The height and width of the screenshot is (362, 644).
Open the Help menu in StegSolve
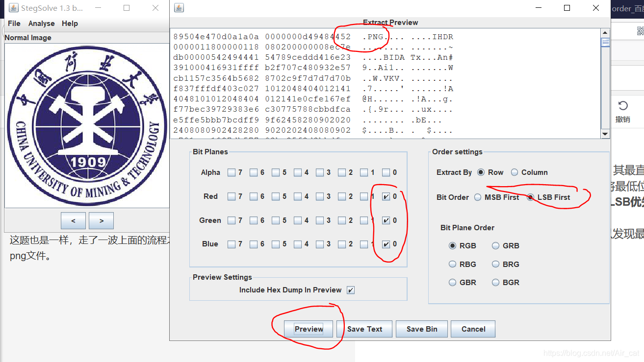click(x=70, y=24)
